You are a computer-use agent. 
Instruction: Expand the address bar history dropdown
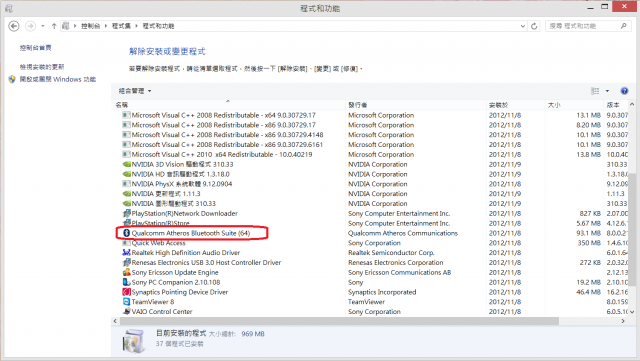(523, 26)
